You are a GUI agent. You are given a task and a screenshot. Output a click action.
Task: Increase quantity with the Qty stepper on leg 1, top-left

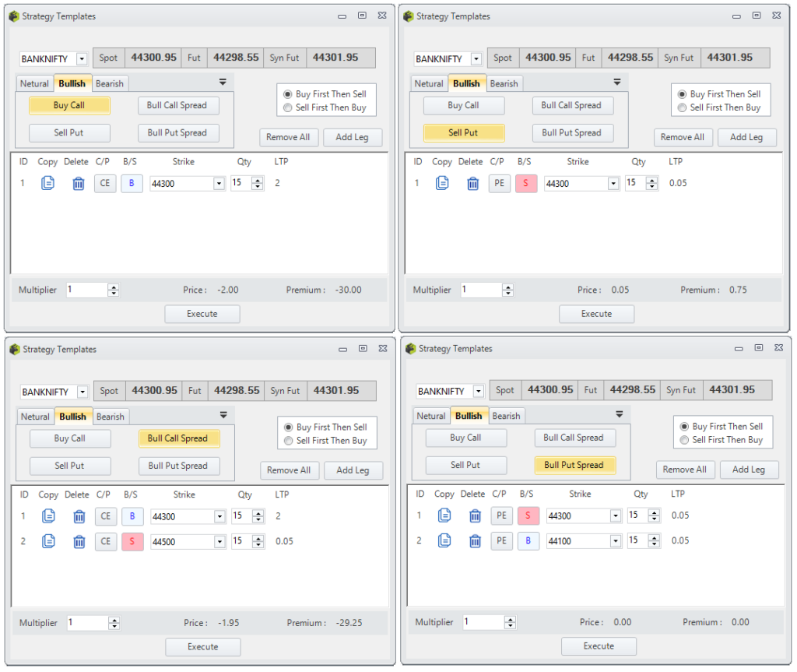[258, 179]
